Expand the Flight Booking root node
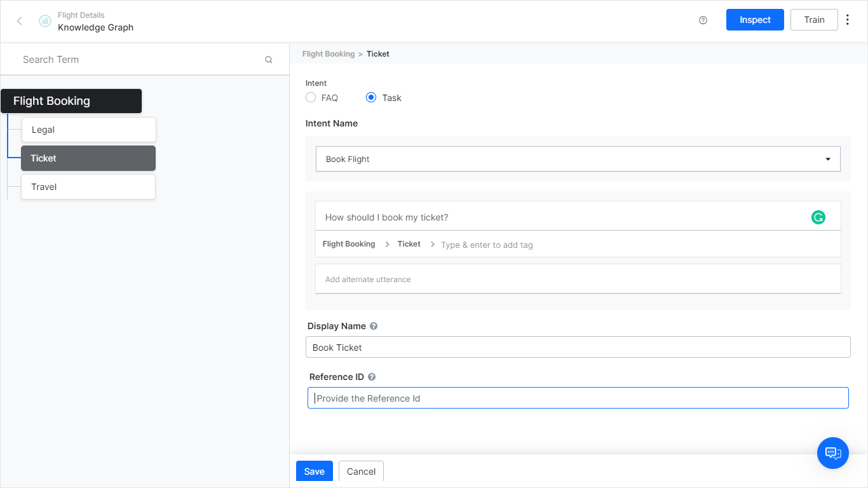868x488 pixels. [x=71, y=100]
